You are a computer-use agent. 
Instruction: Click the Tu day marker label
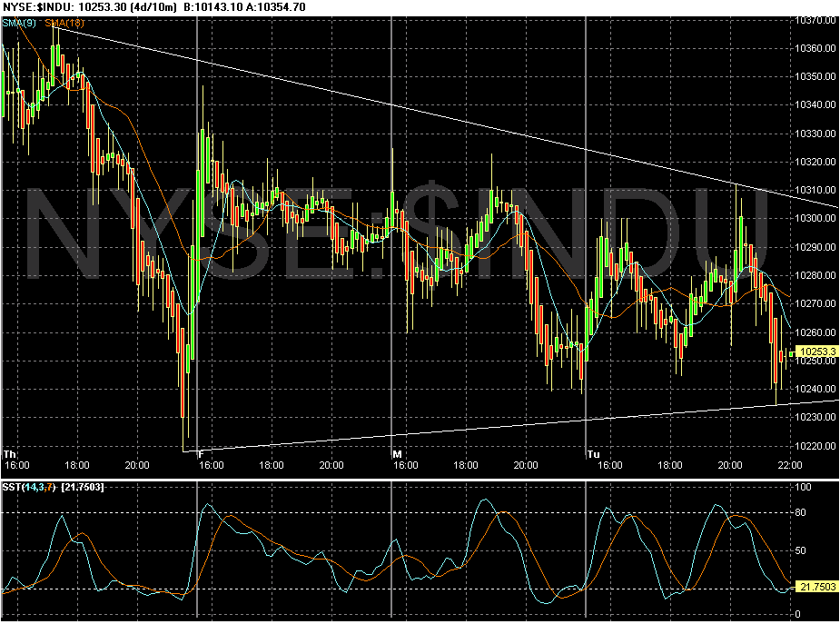[593, 454]
